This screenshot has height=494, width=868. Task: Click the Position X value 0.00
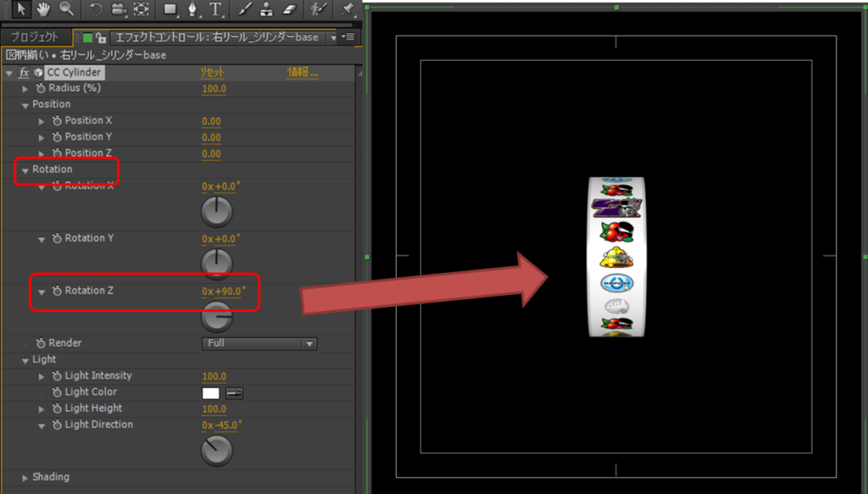coord(211,121)
